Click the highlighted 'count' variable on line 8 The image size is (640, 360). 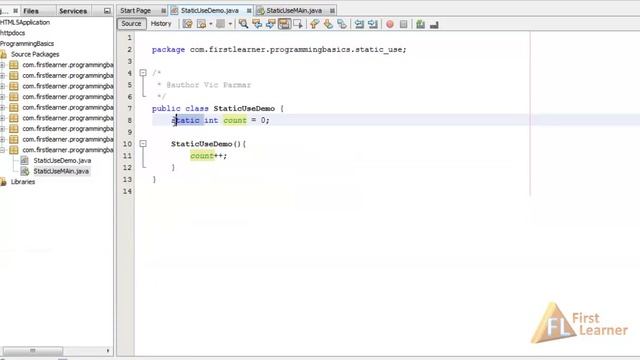point(235,120)
